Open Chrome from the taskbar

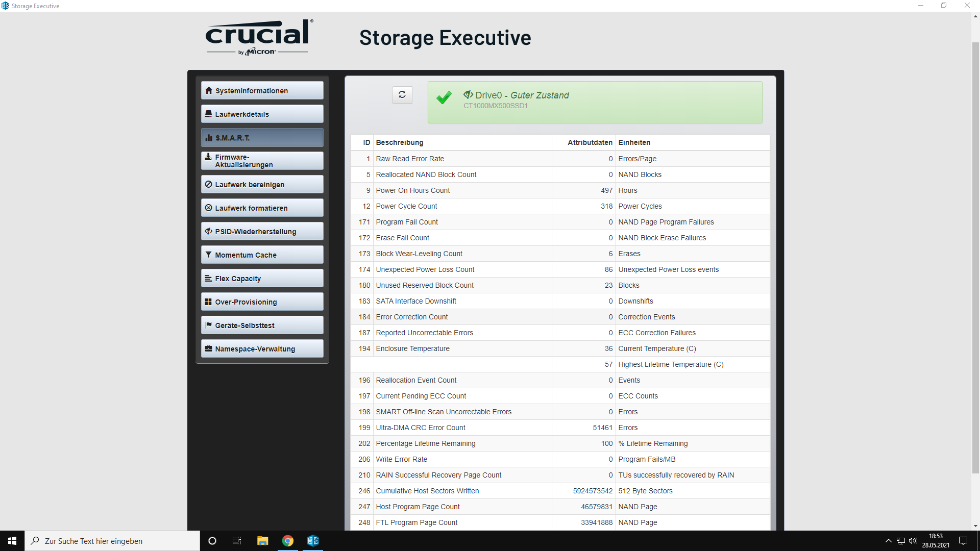tap(288, 541)
